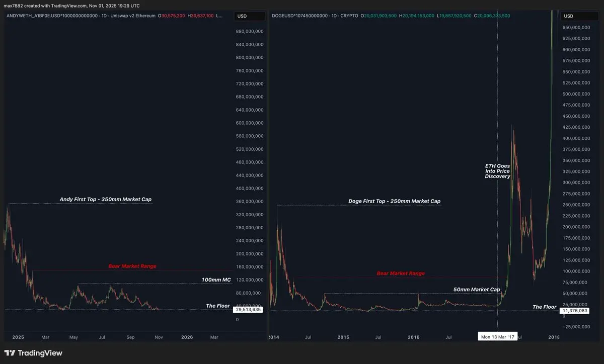Click the 29,513,635 current price tag
Viewport: 604px width, 364px height.
coord(248,310)
